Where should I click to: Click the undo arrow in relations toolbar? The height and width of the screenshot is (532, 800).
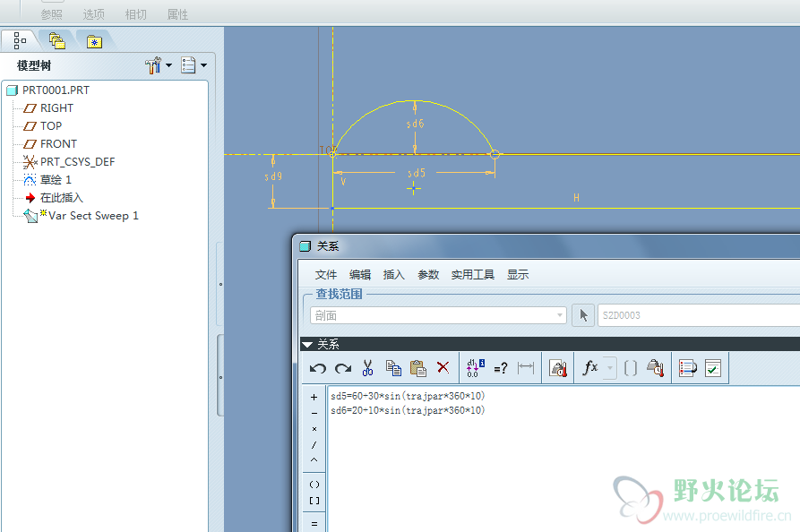coord(318,368)
